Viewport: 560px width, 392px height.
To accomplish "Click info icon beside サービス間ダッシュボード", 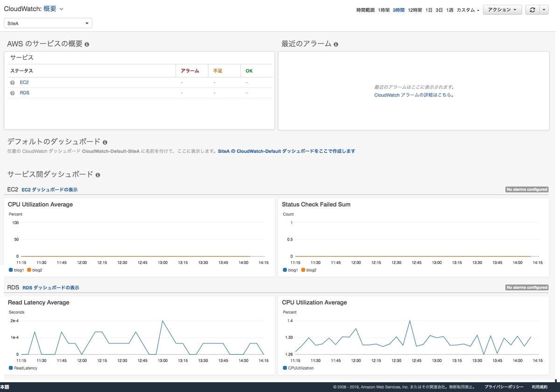I will click(x=98, y=175).
